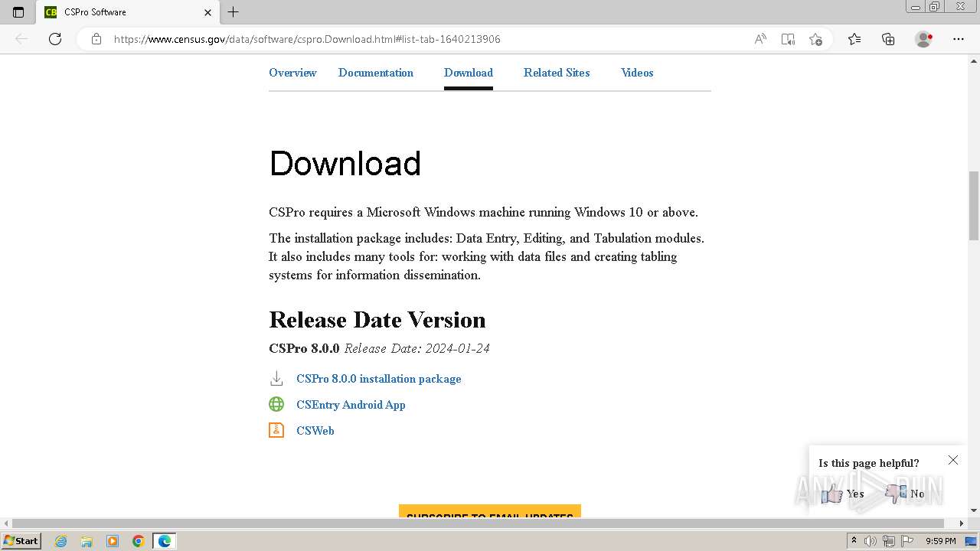Open the Videos tab
Screen dimensions: 980x551
pos(637,73)
